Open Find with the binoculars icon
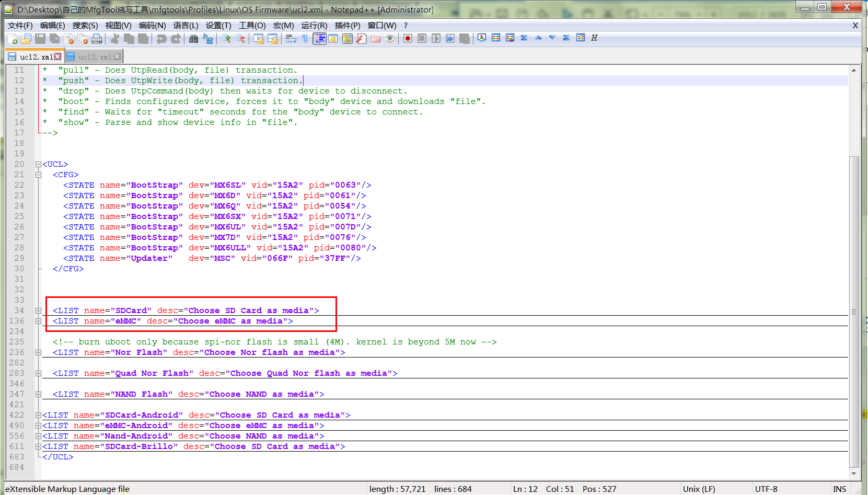The height and width of the screenshot is (495, 868). (194, 38)
